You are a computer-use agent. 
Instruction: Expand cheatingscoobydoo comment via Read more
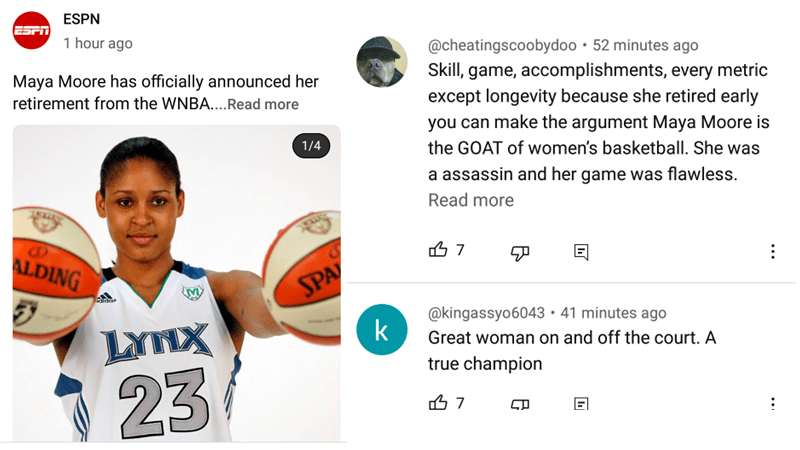(470, 200)
